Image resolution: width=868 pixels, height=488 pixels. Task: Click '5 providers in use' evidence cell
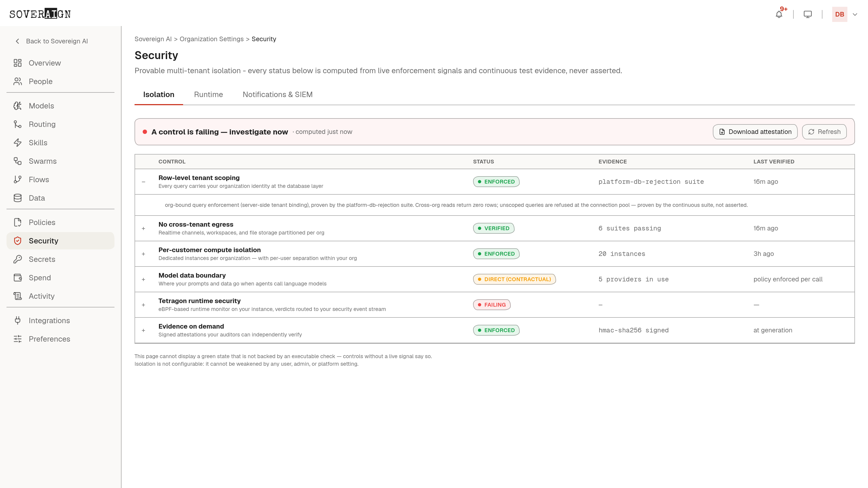pos(633,279)
